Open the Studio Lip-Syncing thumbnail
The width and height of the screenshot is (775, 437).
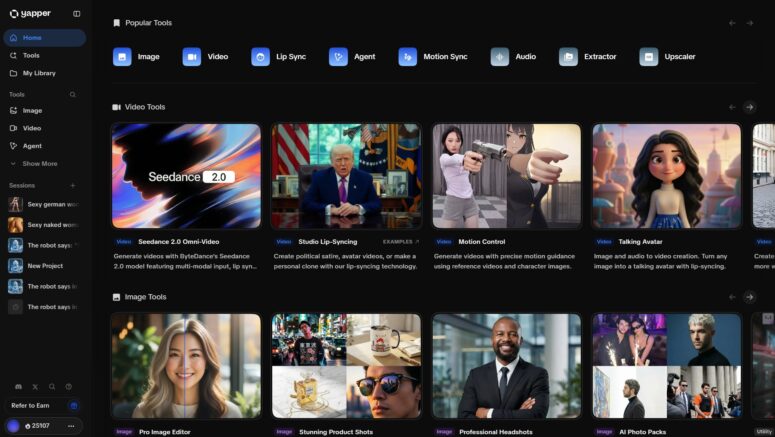346,176
